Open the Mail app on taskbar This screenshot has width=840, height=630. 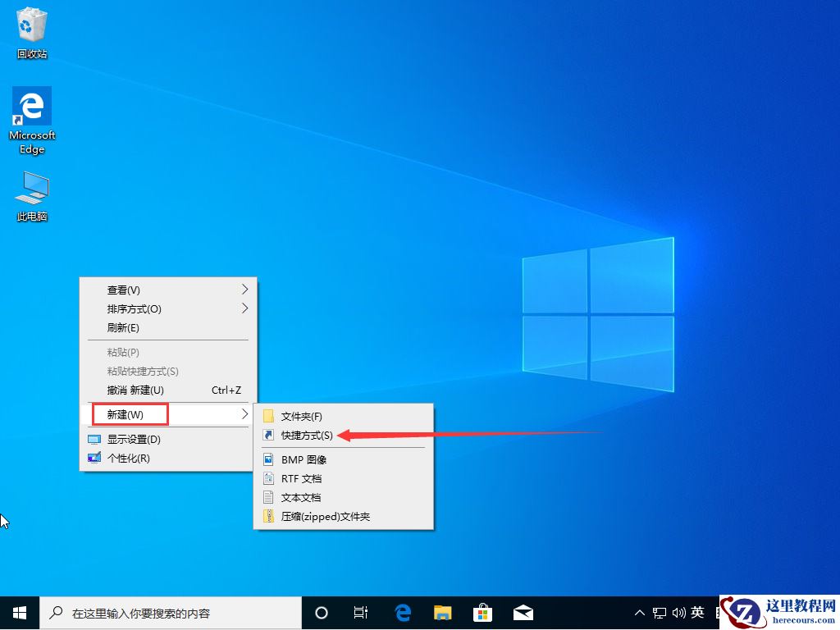(523, 612)
